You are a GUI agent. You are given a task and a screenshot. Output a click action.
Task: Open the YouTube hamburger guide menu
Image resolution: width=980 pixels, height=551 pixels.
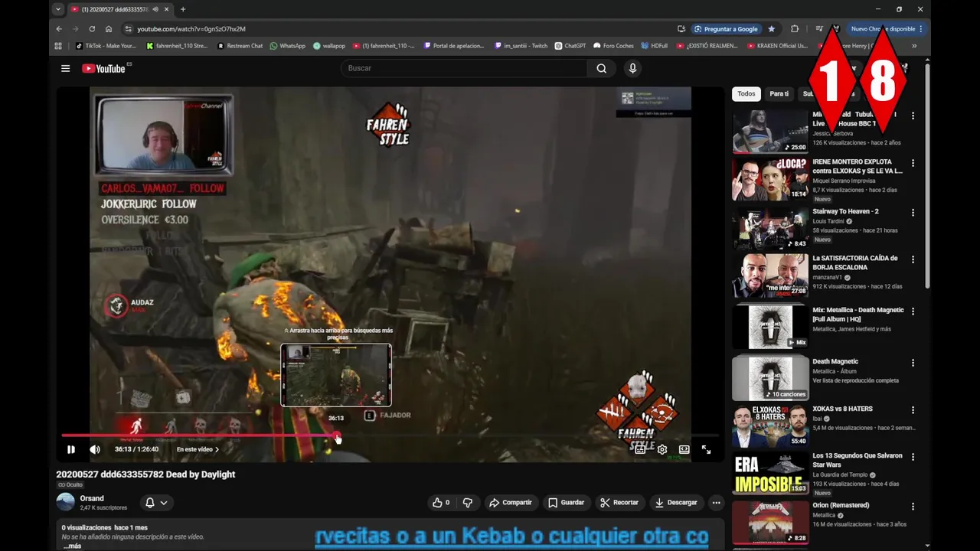[65, 68]
